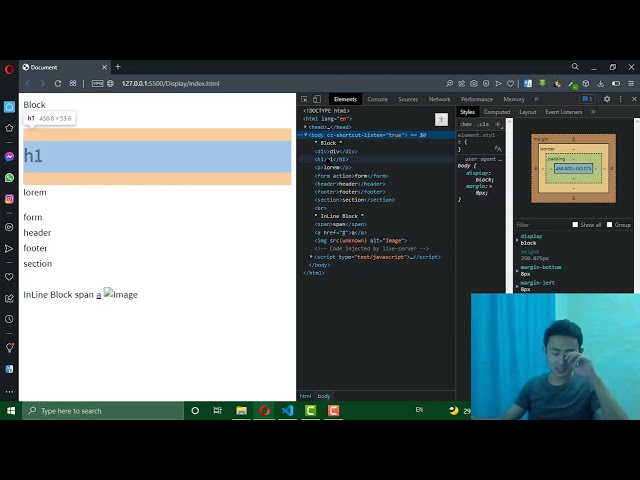The image size is (640, 480).
Task: Open My Flow arrow in sidebar
Action: (x=9, y=249)
